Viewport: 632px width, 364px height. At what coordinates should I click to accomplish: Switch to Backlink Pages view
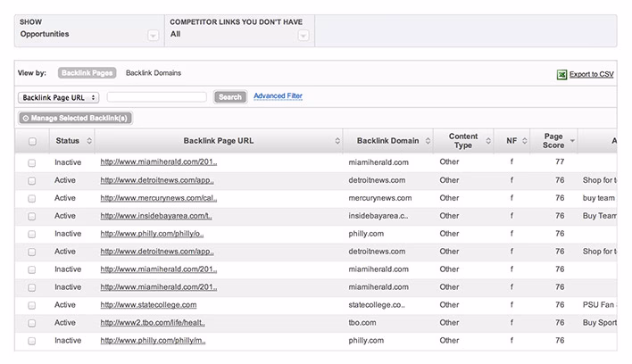(87, 73)
